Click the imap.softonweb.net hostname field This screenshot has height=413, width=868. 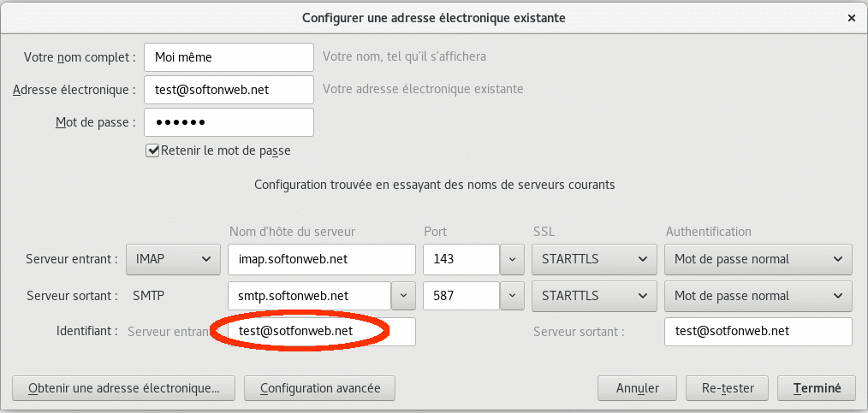[x=321, y=258]
